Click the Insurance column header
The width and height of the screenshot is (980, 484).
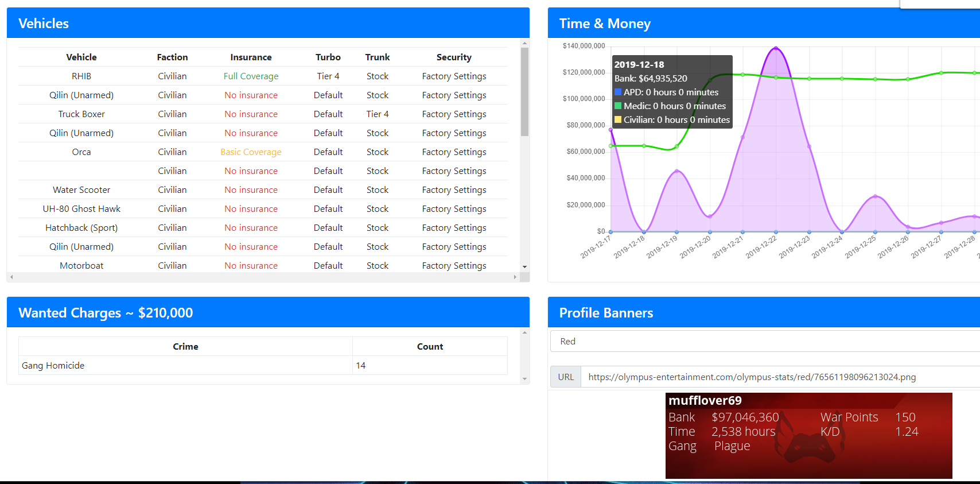(x=251, y=57)
